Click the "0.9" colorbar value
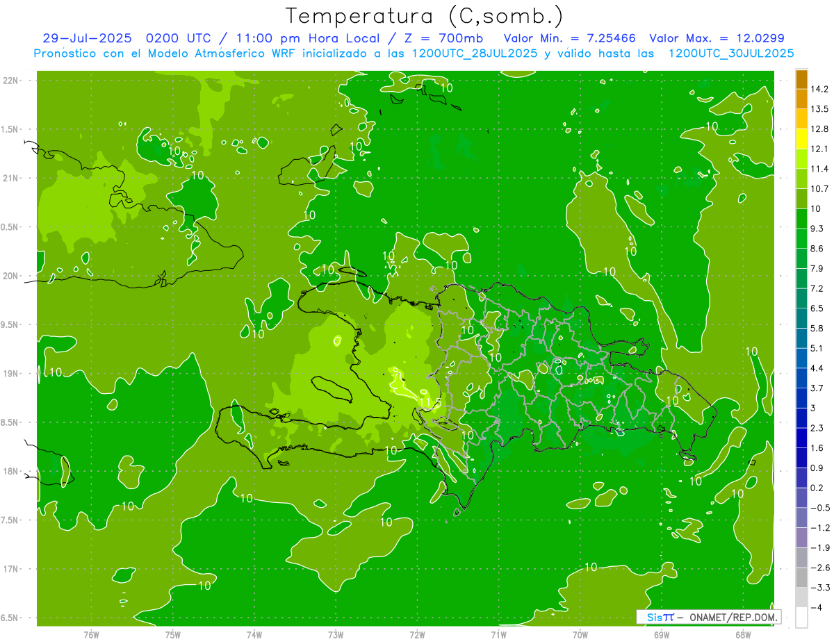This screenshot has height=644, width=834. tap(817, 468)
